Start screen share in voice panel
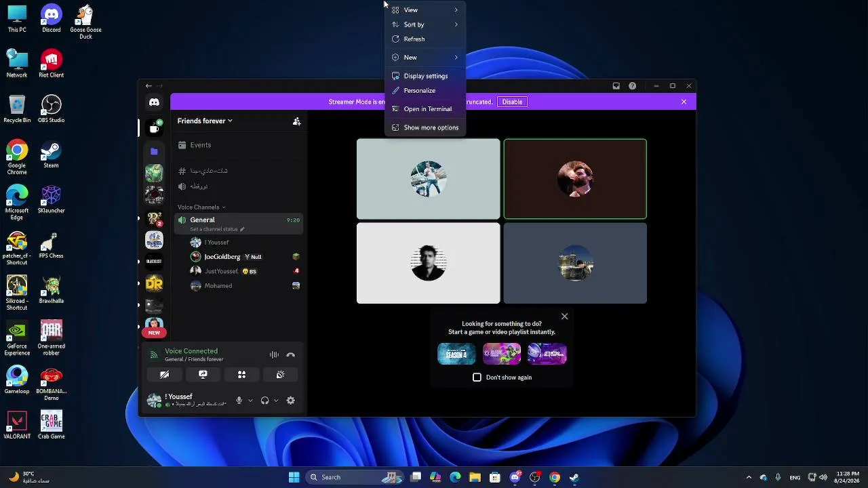The image size is (868, 488). (x=203, y=375)
